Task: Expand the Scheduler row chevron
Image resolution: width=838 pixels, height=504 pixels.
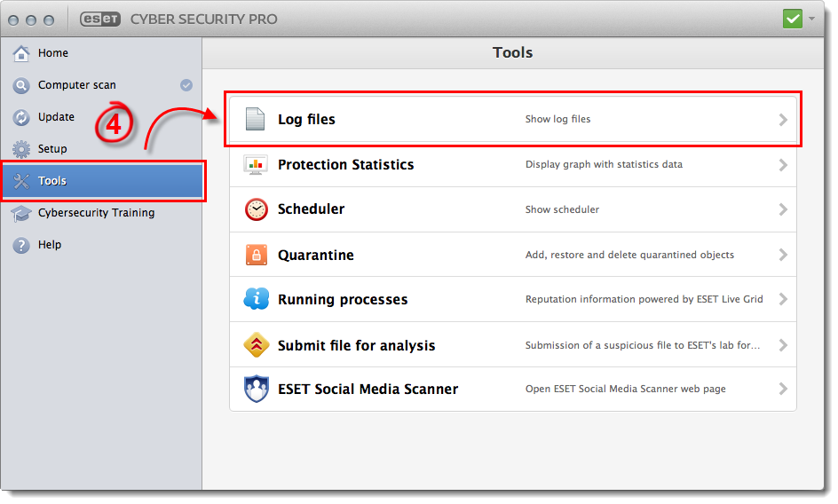Action: point(783,209)
